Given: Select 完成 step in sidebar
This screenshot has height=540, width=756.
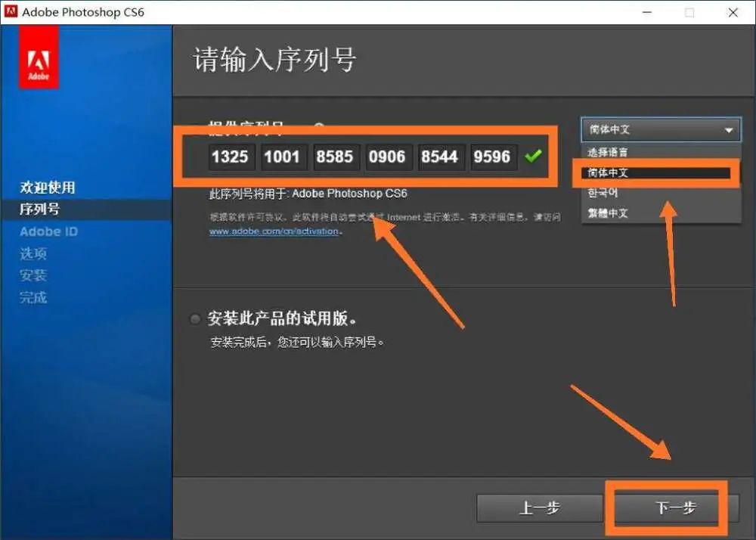Looking at the screenshot, I should point(33,297).
